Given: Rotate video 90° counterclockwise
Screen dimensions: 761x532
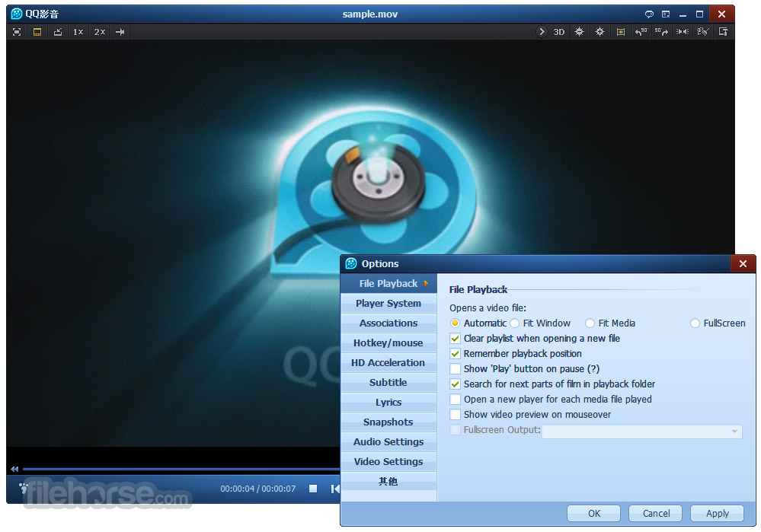Looking at the screenshot, I should pyautogui.click(x=641, y=32).
